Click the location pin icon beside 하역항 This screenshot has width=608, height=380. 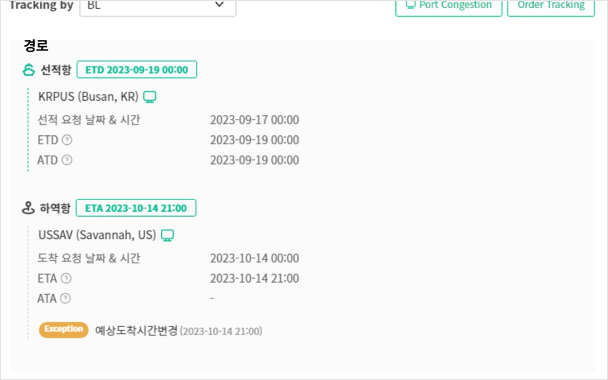pos(28,208)
